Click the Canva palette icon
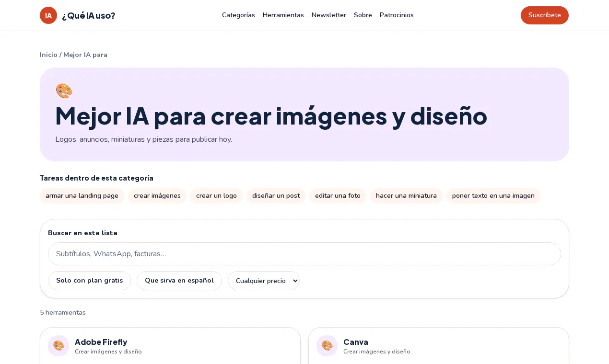Viewport: 609px width, 364px height. point(327,346)
